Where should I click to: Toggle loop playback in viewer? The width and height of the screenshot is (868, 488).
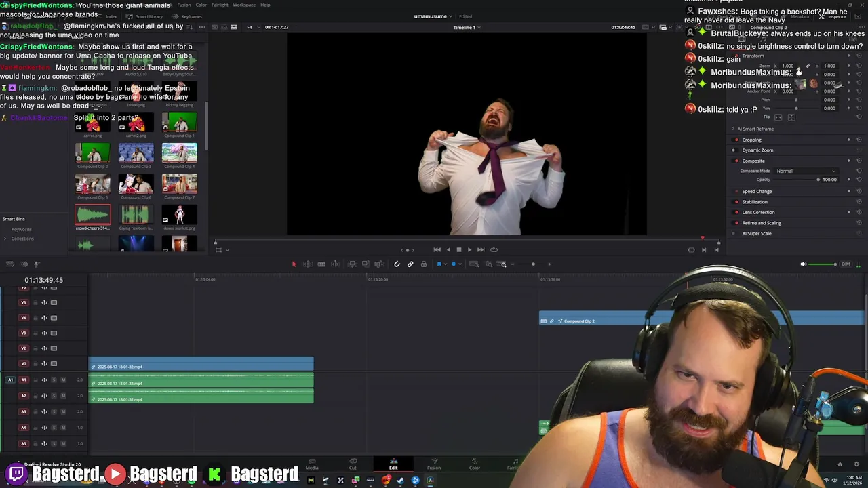(x=494, y=249)
